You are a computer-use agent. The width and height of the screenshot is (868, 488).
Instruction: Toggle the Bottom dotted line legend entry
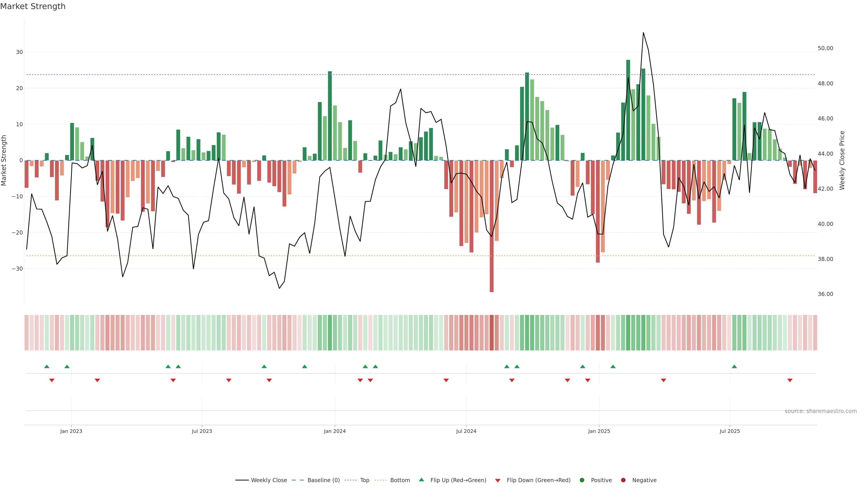pyautogui.click(x=400, y=480)
